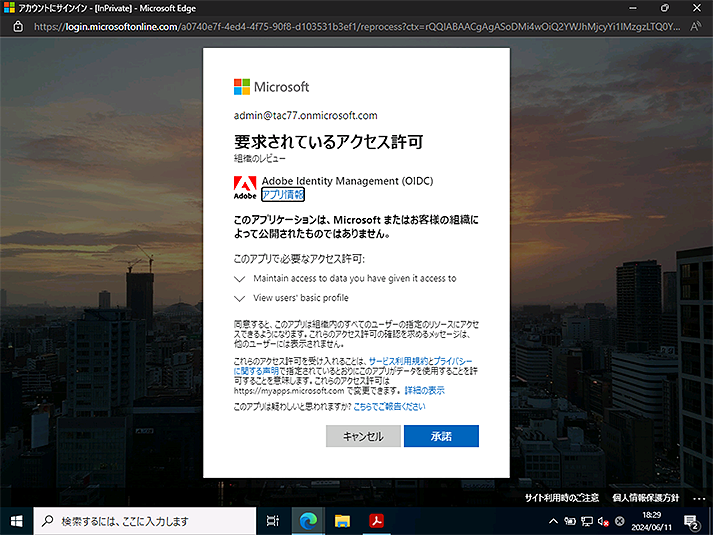Click admin@tac77.onmicrosoft.com account text
Viewport: 713px width, 535px height.
(306, 115)
